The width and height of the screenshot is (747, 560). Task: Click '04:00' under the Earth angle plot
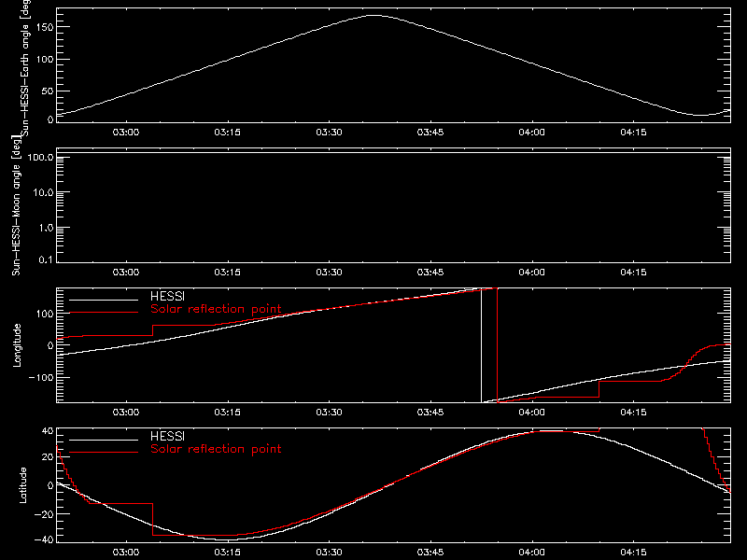point(531,132)
